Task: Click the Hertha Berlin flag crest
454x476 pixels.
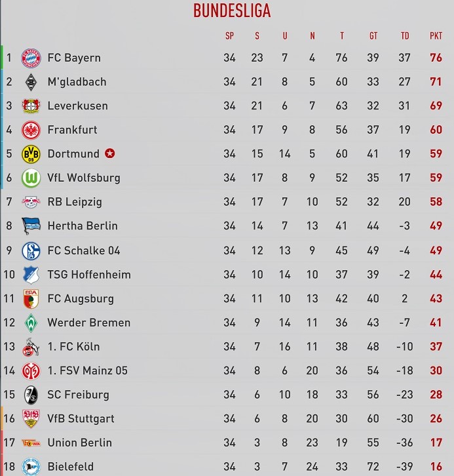Action: [x=31, y=226]
